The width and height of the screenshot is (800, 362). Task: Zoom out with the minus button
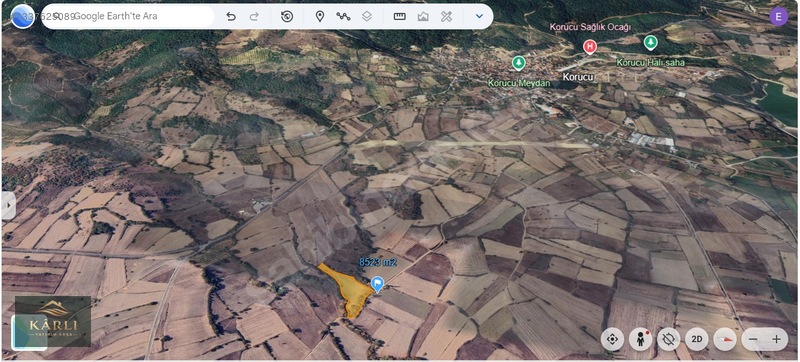[x=753, y=339]
